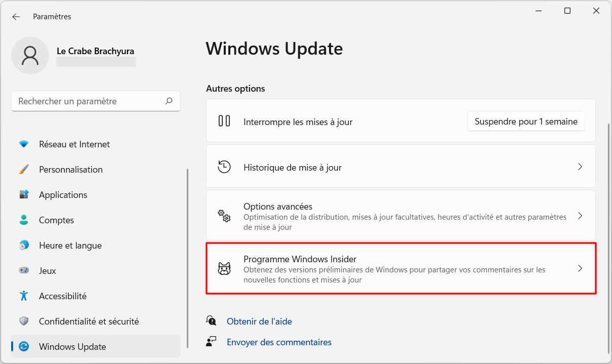Click the Rechercher un paramètre search field
The height and width of the screenshot is (364, 612).
[x=96, y=101]
